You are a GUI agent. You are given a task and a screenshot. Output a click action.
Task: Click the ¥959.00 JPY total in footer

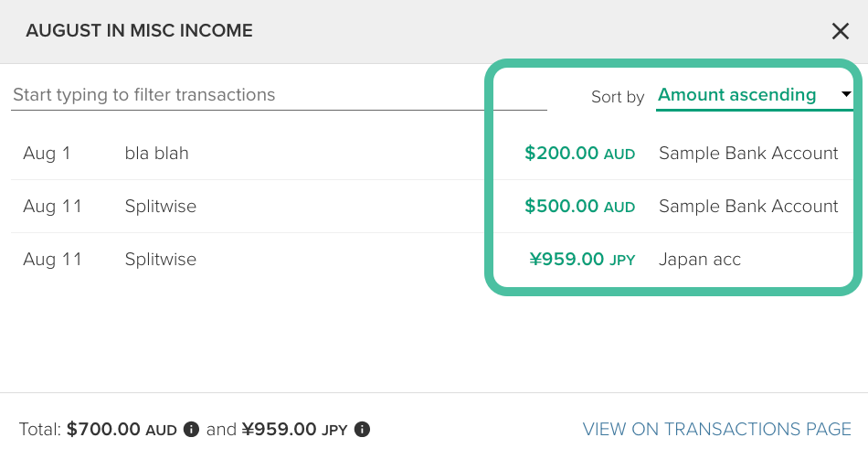tap(294, 429)
